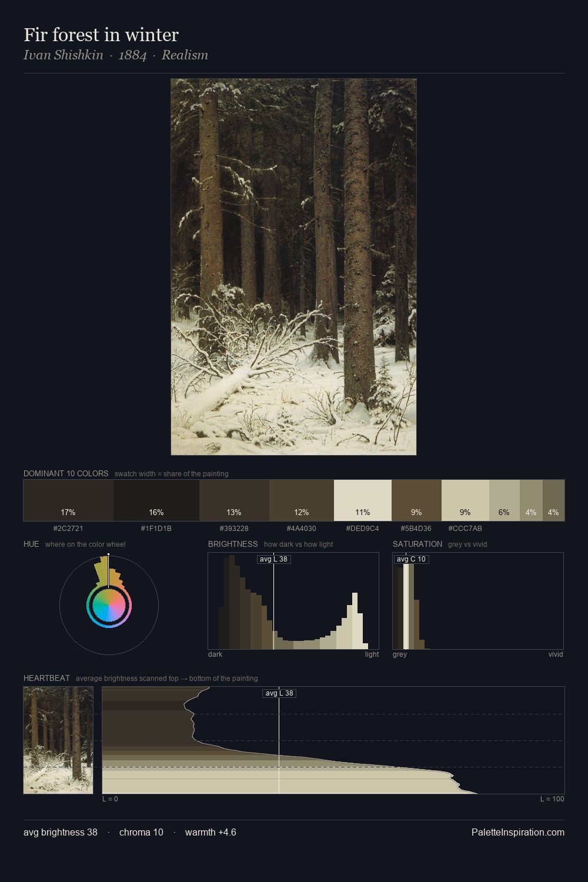The height and width of the screenshot is (882, 588).
Task: Click the 'grey vs vivid' caption
Action: coord(467,544)
